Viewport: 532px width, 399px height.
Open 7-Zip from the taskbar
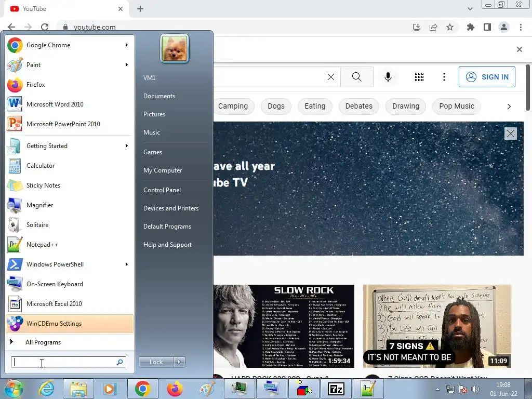336,389
